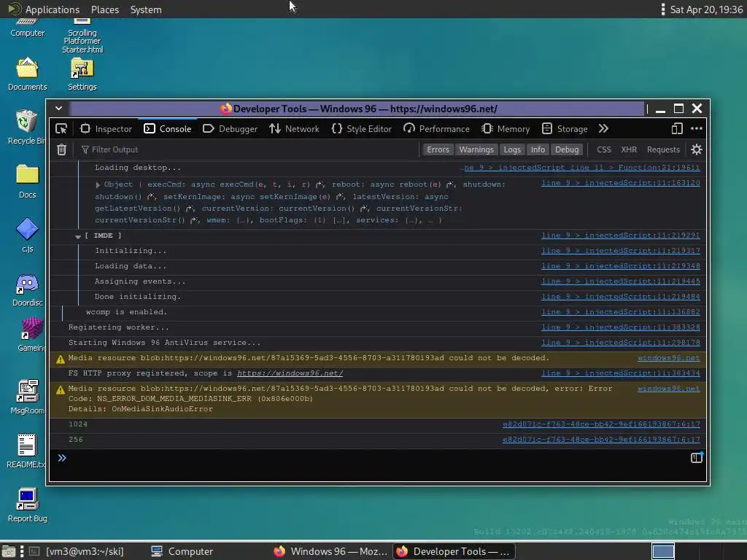Click the Filter Output input field

coord(248,149)
